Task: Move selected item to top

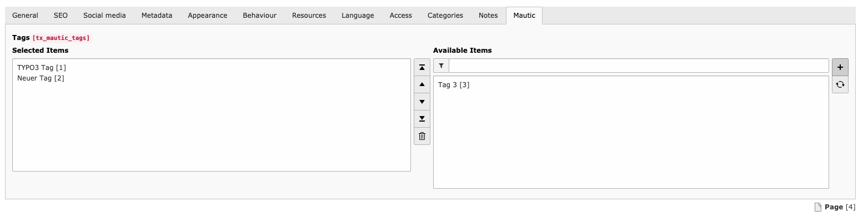Action: click(422, 67)
